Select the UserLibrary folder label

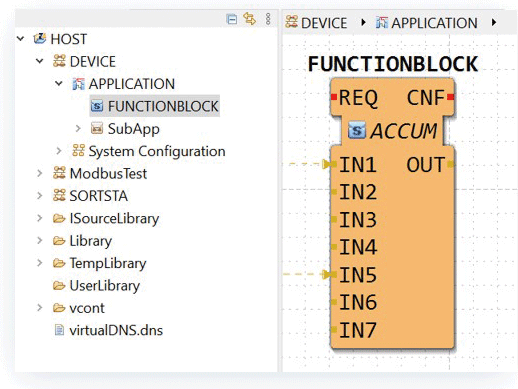click(x=105, y=286)
